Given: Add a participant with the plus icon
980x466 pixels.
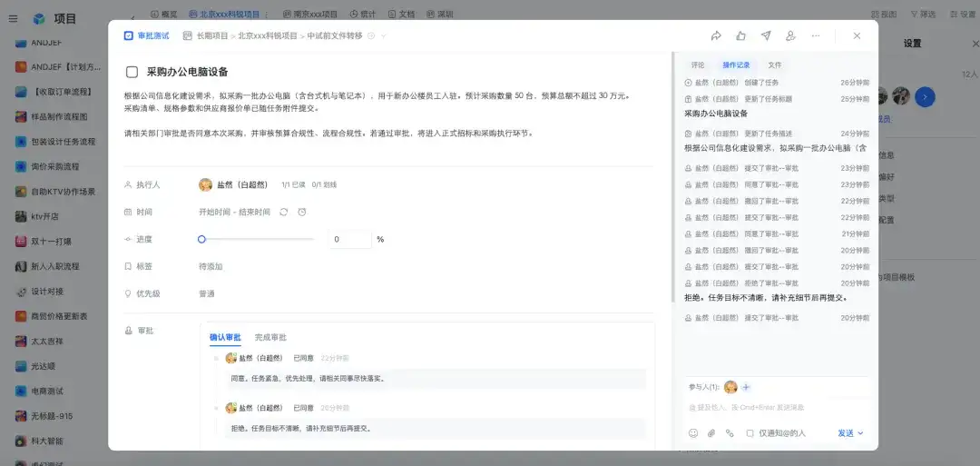Looking at the screenshot, I should click(x=746, y=387).
